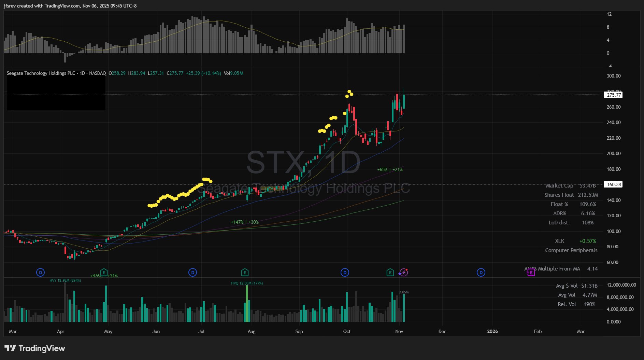The width and height of the screenshot is (644, 360).
Task: Click the HVQ 12.03M (177%) volume label
Action: click(x=247, y=283)
